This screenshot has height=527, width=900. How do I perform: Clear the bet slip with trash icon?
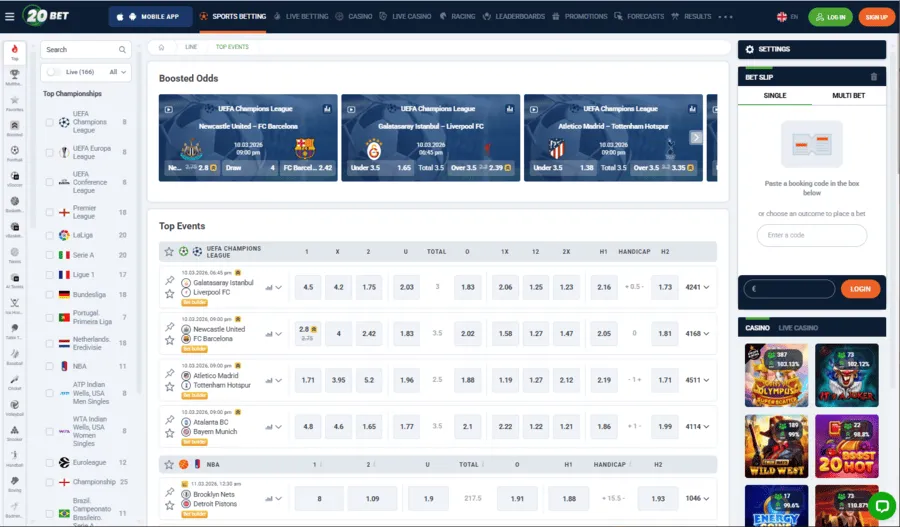click(874, 77)
